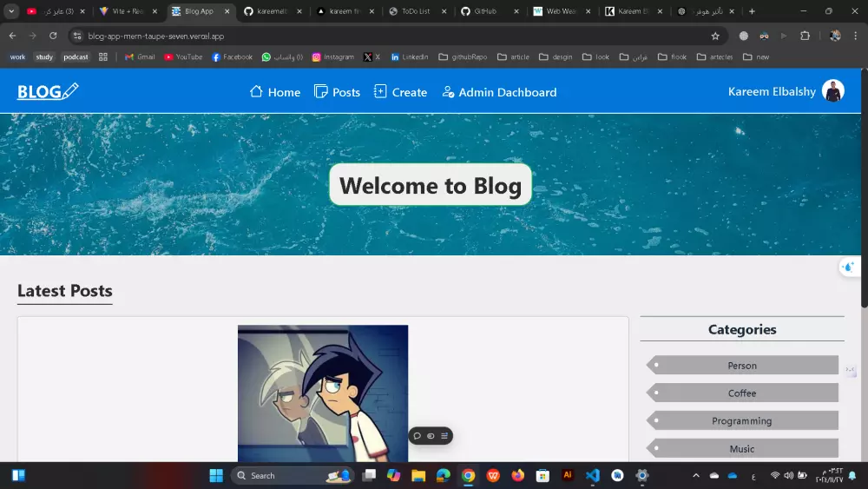
Task: Expand the desgin bookmark folder
Action: point(556,57)
